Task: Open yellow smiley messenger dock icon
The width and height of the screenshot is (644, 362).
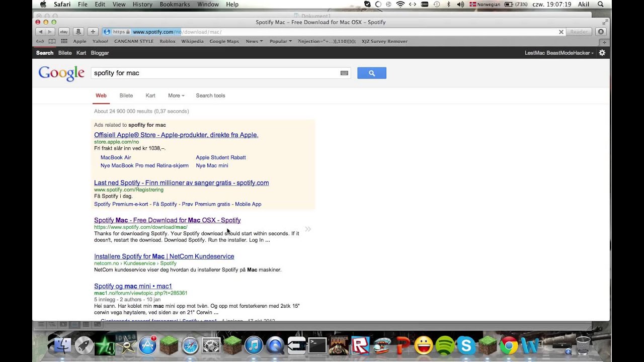Action: point(424,345)
